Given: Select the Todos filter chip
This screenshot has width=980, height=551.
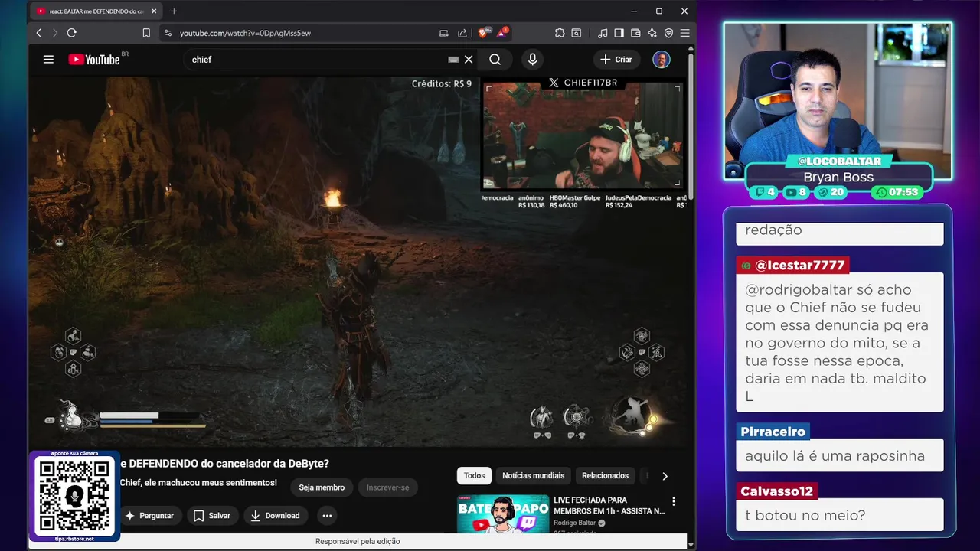Looking at the screenshot, I should [x=474, y=475].
